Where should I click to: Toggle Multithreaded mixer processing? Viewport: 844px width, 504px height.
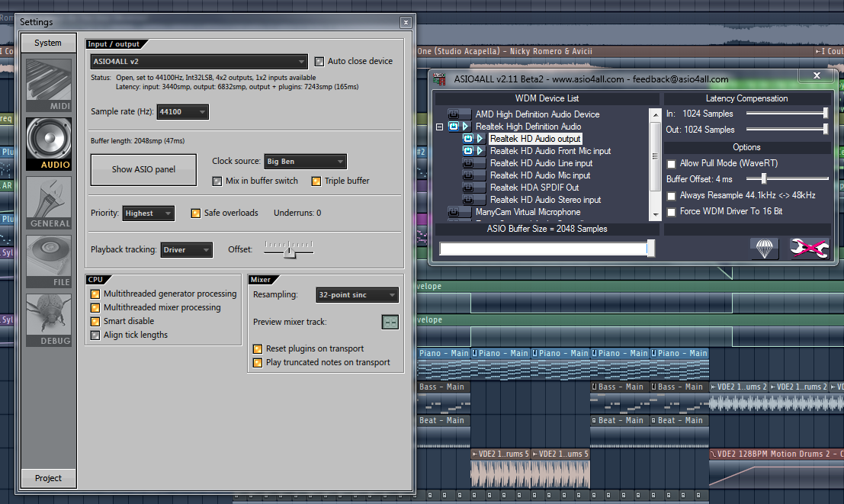click(95, 307)
